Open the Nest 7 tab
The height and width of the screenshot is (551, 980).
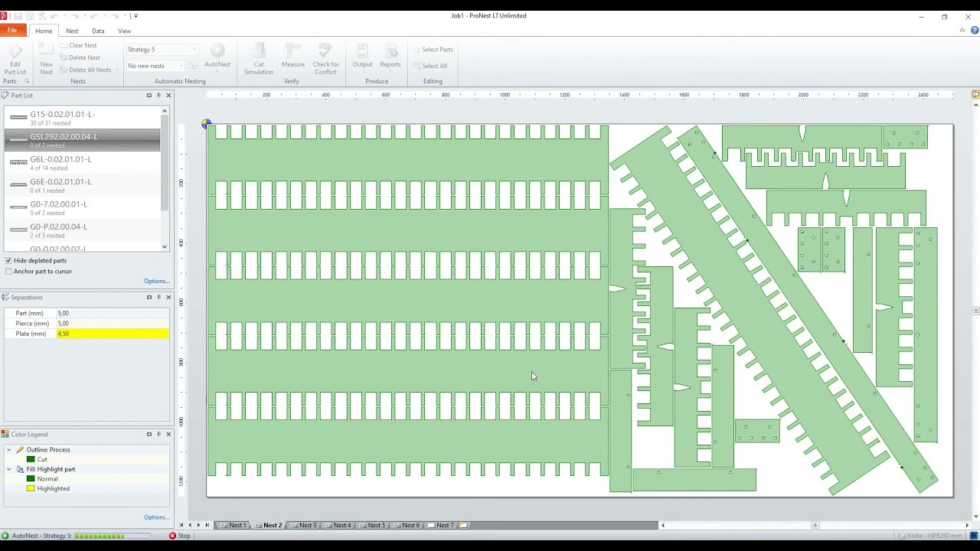(x=441, y=525)
